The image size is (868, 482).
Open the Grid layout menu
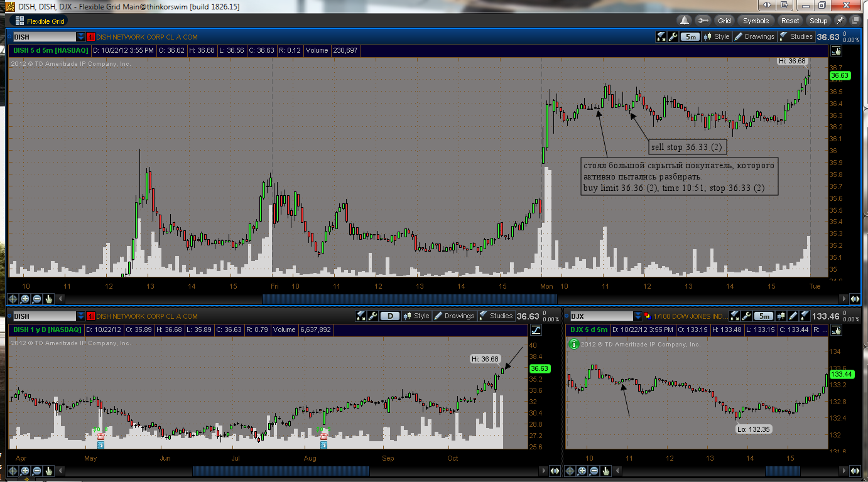click(x=725, y=21)
